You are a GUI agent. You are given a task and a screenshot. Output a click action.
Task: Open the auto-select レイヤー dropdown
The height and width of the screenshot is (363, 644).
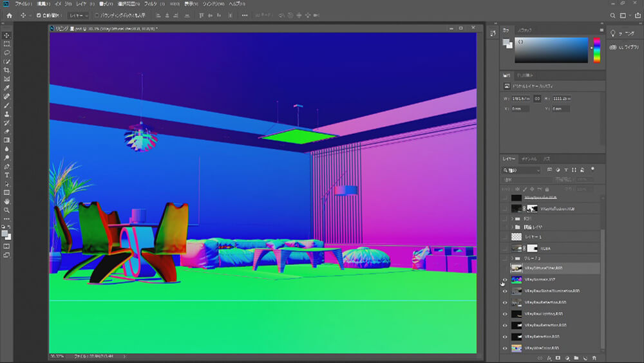click(x=78, y=15)
